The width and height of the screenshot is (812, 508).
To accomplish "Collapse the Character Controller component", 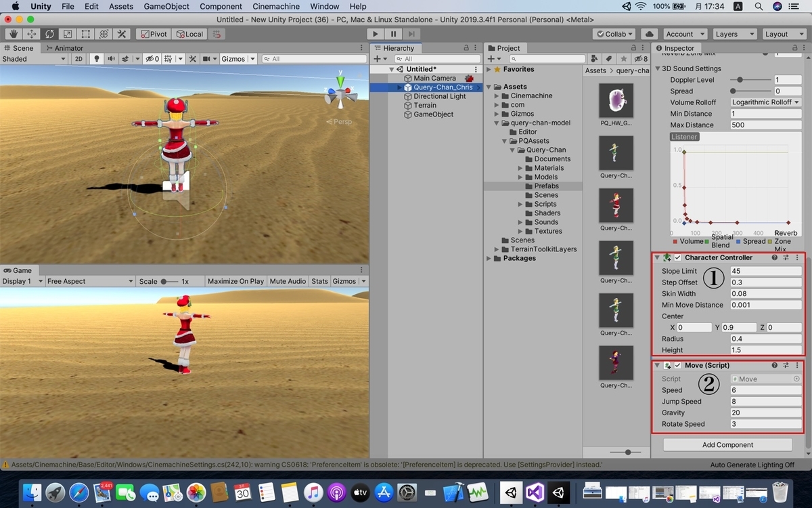I will [658, 257].
